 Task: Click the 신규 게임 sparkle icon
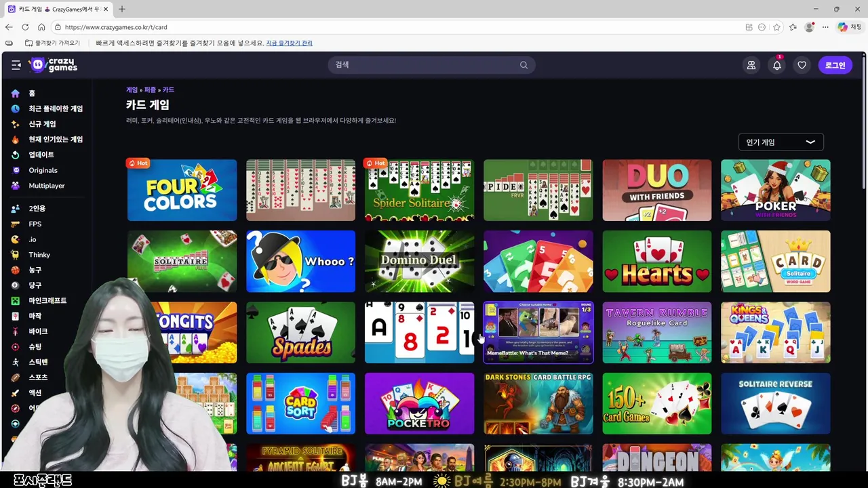point(15,124)
